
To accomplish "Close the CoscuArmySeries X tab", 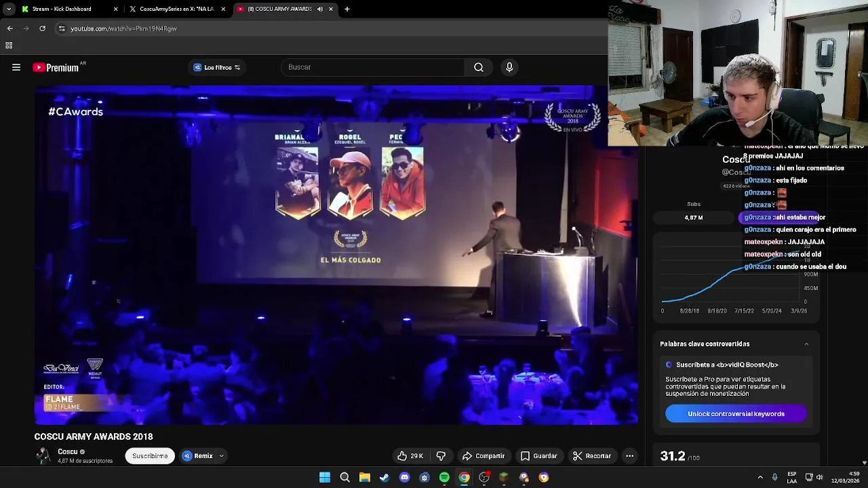I will [x=223, y=9].
